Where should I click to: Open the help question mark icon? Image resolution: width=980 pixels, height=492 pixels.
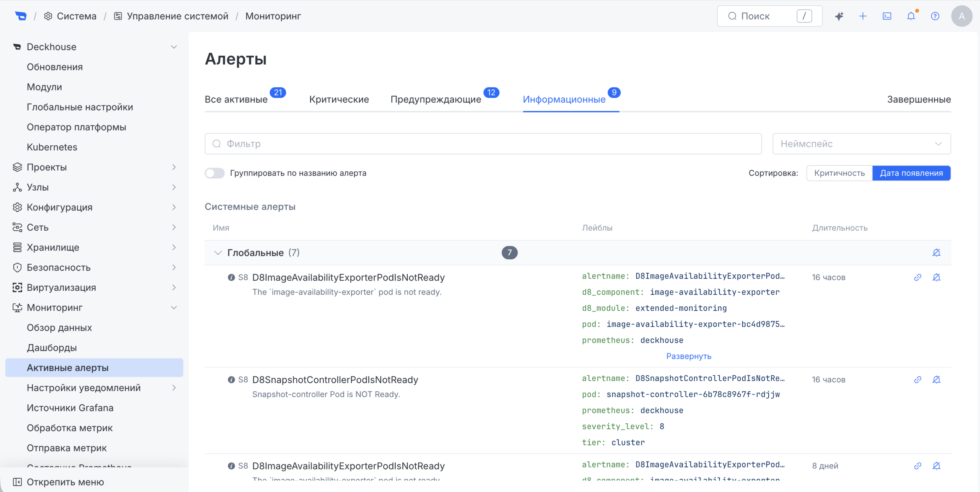point(935,16)
